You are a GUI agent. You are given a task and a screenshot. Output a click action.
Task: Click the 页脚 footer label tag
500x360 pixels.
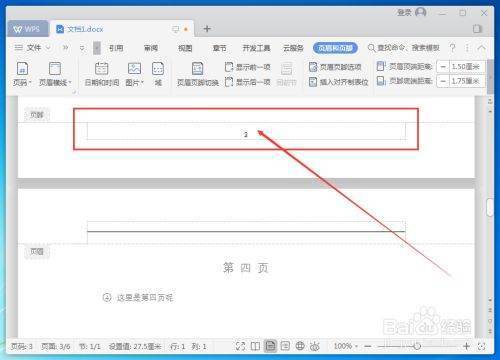coord(37,115)
